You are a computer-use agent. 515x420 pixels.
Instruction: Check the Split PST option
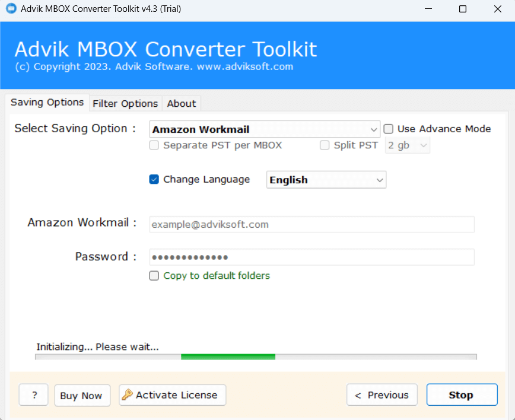(x=325, y=145)
